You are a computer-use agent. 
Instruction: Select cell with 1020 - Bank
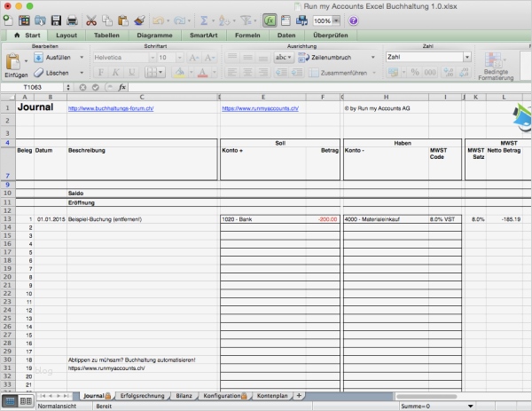click(263, 219)
